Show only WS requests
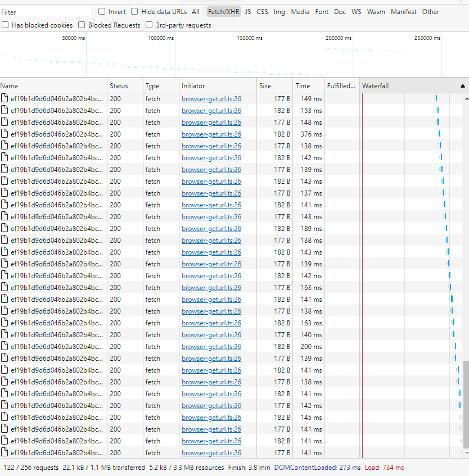469x476 pixels. point(357,12)
